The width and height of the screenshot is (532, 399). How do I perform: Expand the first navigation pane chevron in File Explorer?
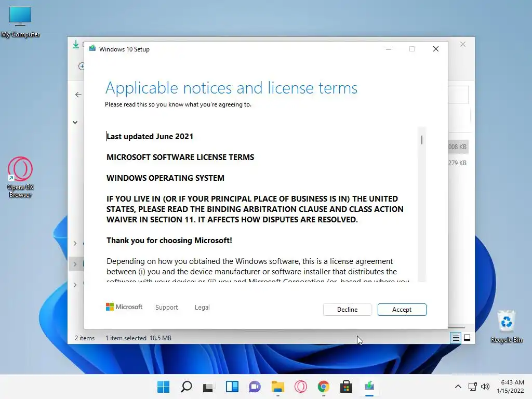point(75,243)
